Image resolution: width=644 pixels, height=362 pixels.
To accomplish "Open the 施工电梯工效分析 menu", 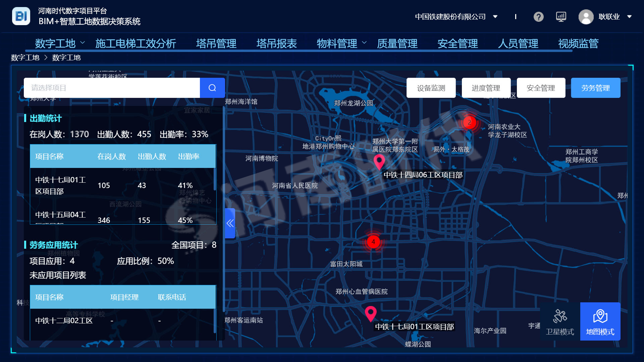I will pyautogui.click(x=136, y=43).
